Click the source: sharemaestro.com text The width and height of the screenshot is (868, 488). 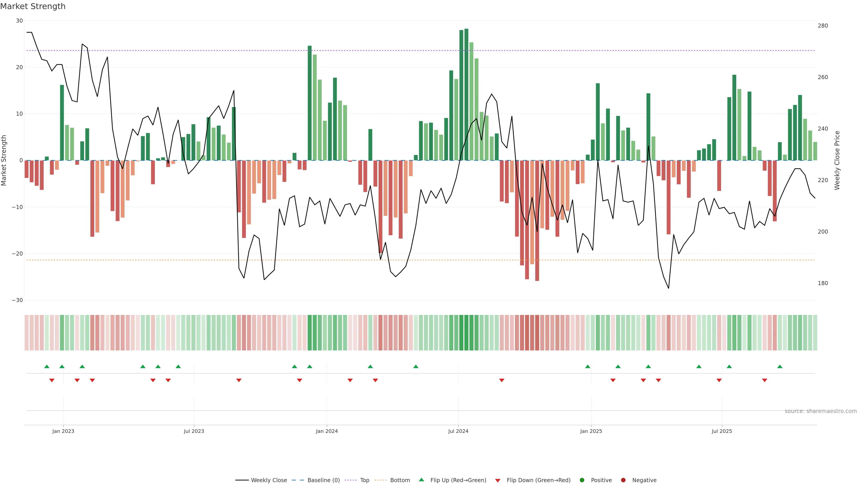coord(821,411)
